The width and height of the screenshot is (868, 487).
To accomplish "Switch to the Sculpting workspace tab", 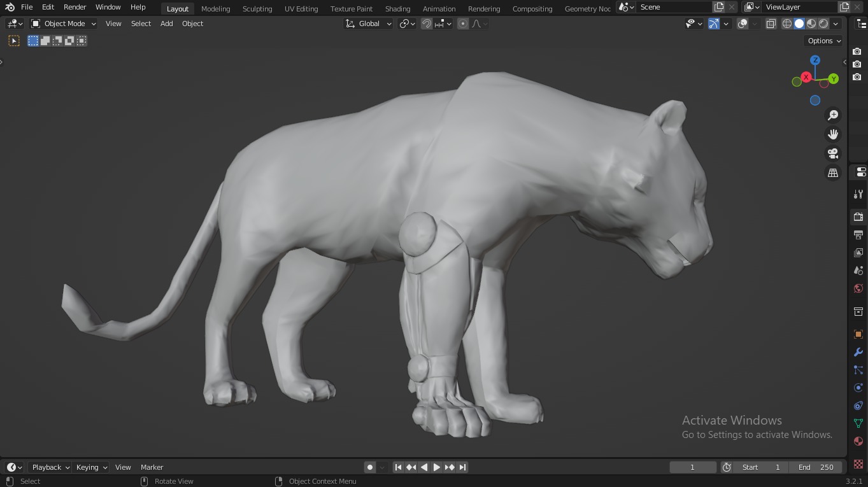I will 257,8.
